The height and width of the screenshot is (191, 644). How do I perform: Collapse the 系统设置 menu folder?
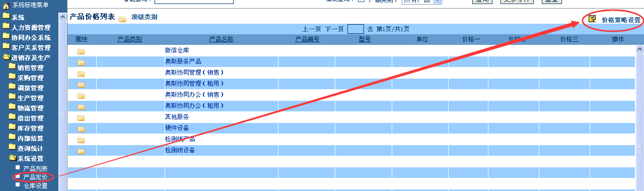[12, 158]
